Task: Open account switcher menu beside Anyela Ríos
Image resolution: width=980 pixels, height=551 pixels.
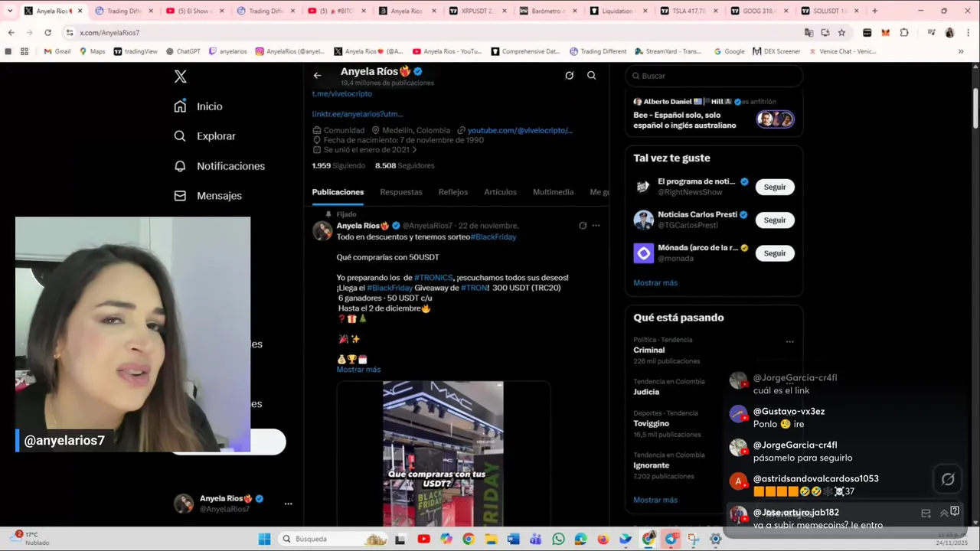Action: pyautogui.click(x=288, y=504)
